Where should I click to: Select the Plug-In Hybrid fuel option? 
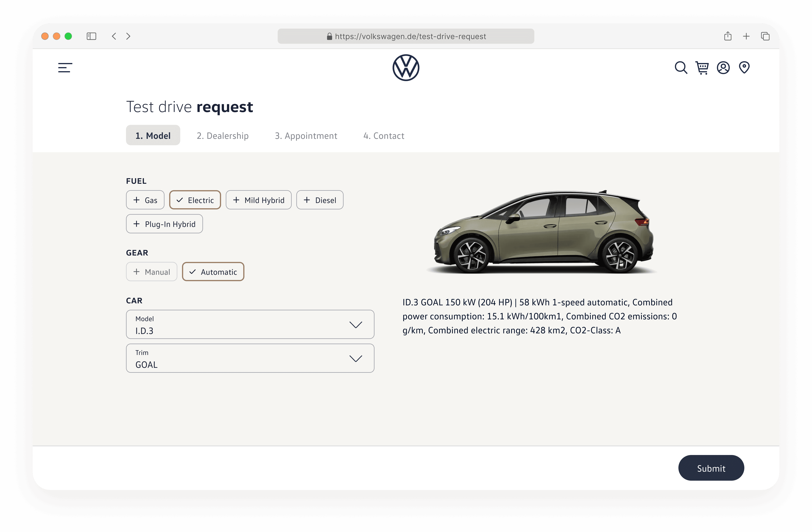164,224
